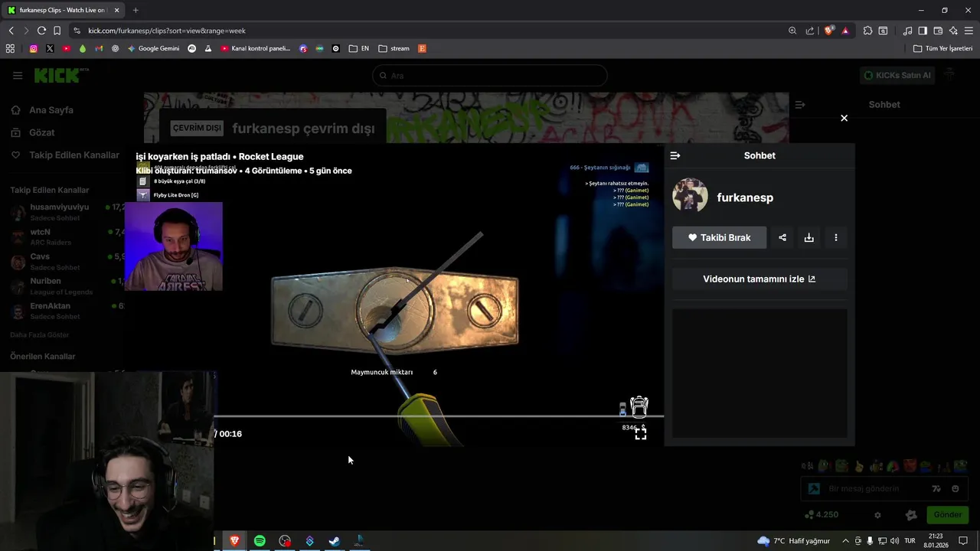The image size is (980, 551).
Task: Open the stream bookmarks folder
Action: pos(394,48)
